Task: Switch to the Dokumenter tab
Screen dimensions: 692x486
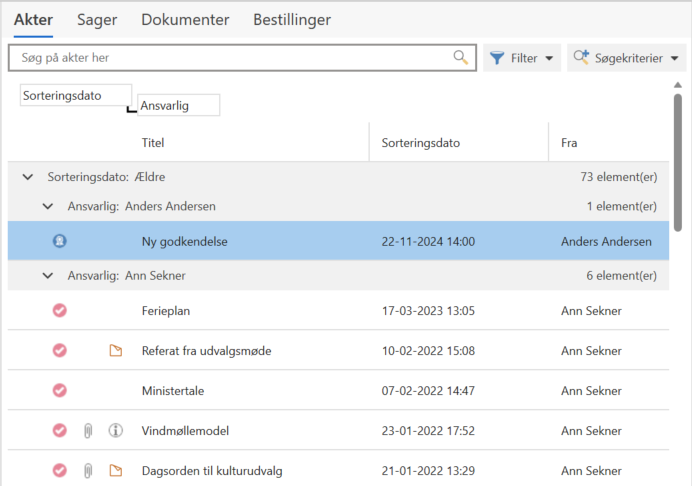Action: coord(185,19)
